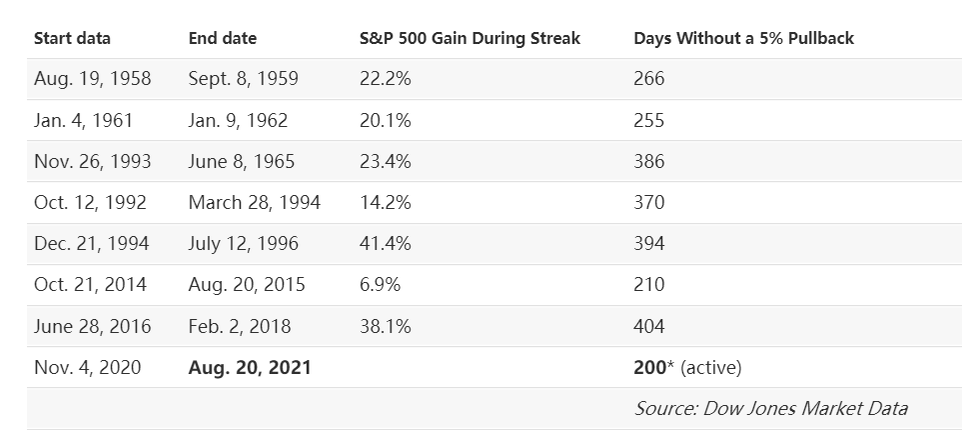The height and width of the screenshot is (437, 980).
Task: Click the "March 28, 1994" end date cell
Action: coord(254,202)
